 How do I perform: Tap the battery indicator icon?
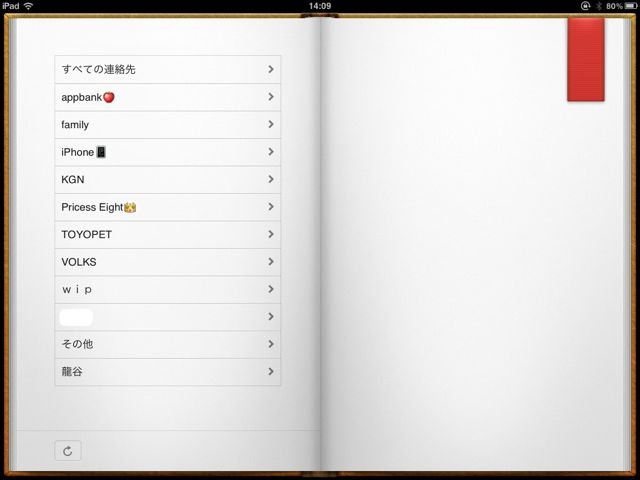[x=631, y=6]
